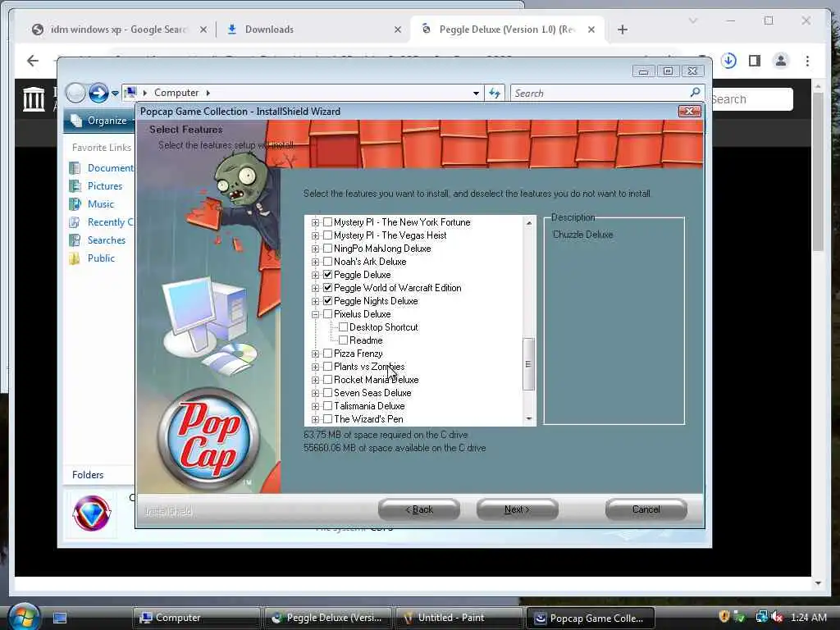This screenshot has width=840, height=630.
Task: Open Documents favorite link
Action: (111, 168)
